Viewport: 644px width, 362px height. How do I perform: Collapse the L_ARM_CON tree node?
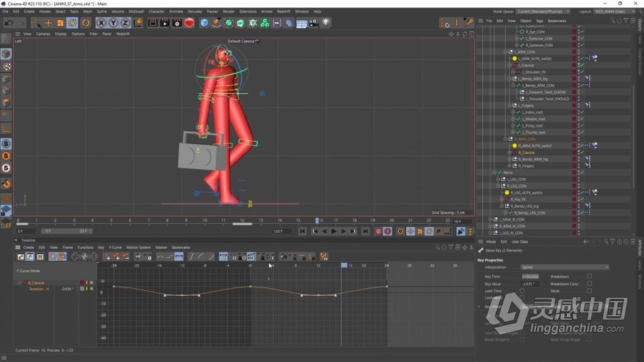click(506, 52)
